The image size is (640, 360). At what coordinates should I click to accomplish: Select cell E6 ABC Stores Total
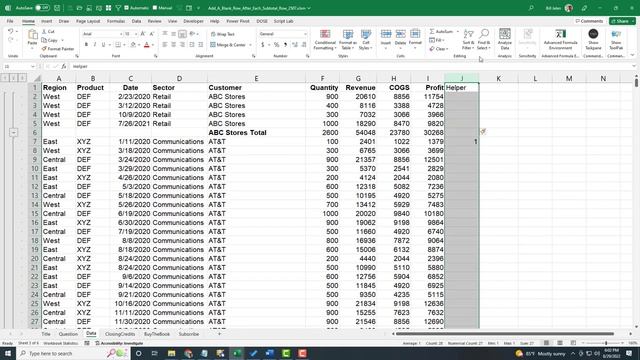click(x=256, y=132)
